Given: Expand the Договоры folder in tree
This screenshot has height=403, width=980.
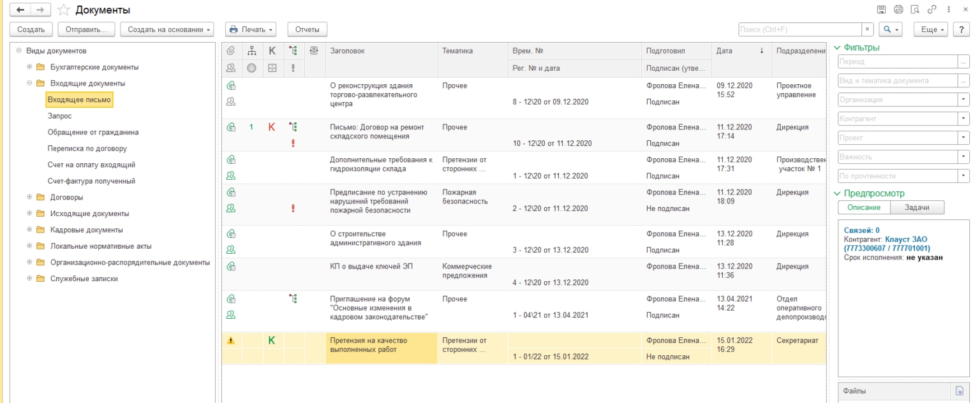Looking at the screenshot, I should point(29,197).
